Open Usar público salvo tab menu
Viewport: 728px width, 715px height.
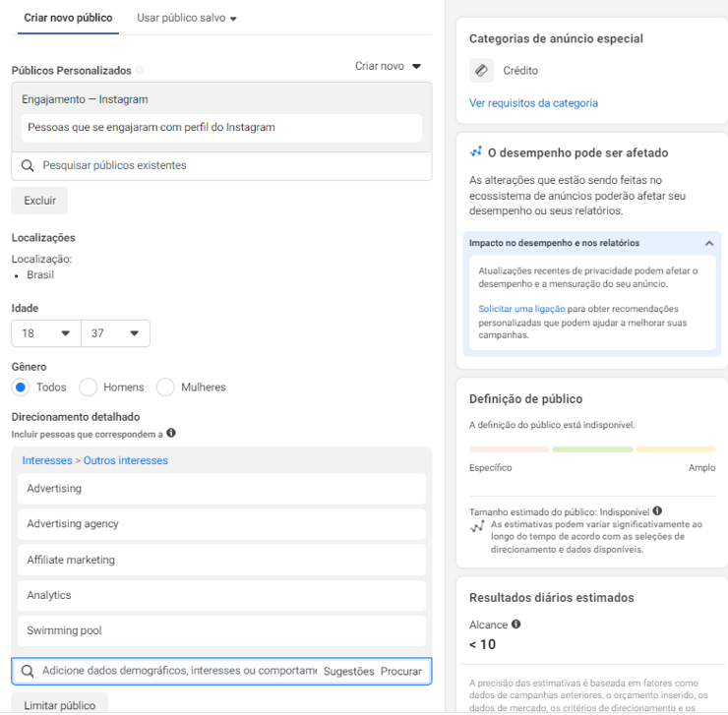tap(187, 18)
